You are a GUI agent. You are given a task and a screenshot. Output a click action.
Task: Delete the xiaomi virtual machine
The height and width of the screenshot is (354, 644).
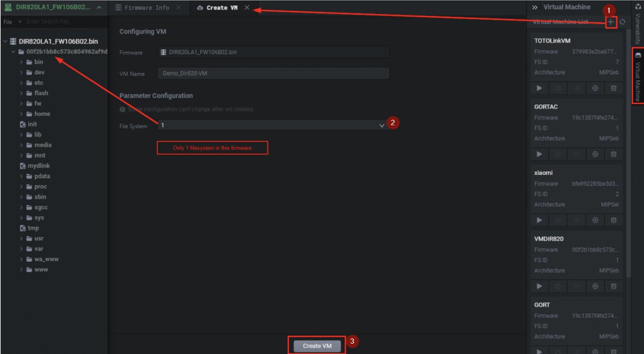coord(614,220)
